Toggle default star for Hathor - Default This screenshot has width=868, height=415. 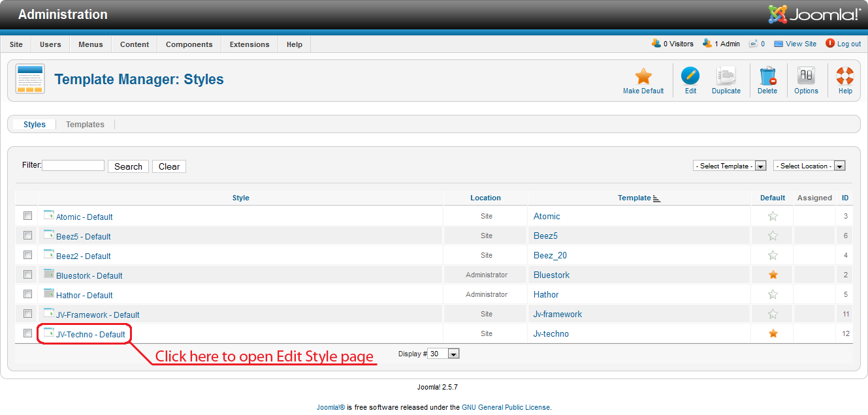point(773,294)
